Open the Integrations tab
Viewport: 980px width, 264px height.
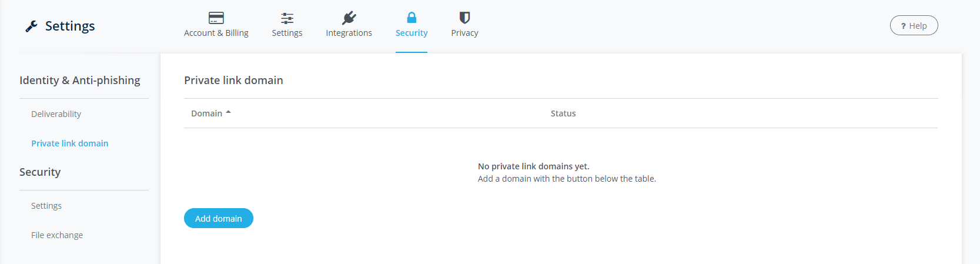click(349, 33)
